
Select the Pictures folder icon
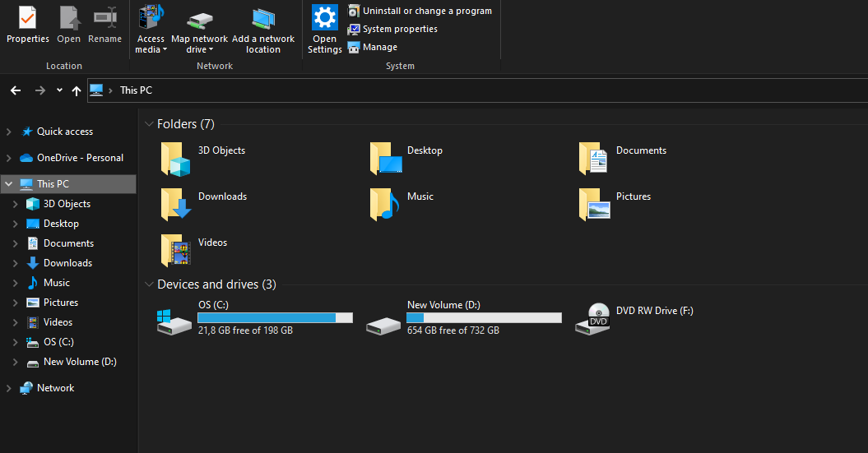click(x=595, y=204)
